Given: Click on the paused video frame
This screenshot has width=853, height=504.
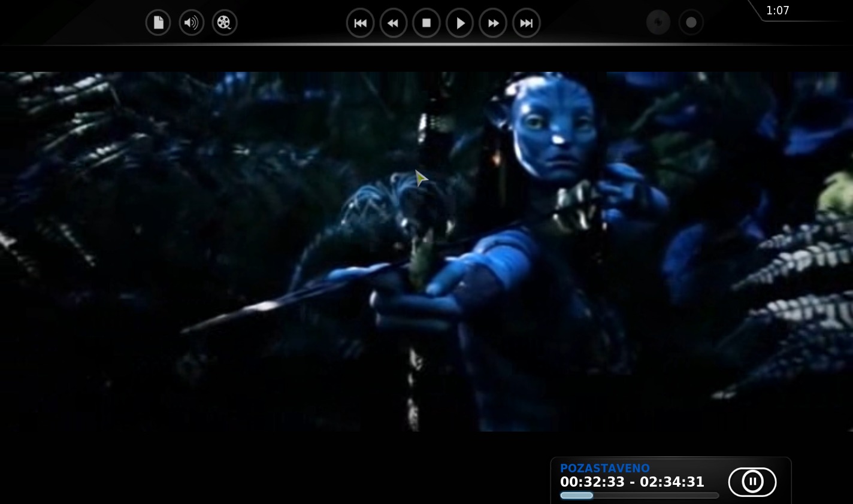Looking at the screenshot, I should 426,251.
